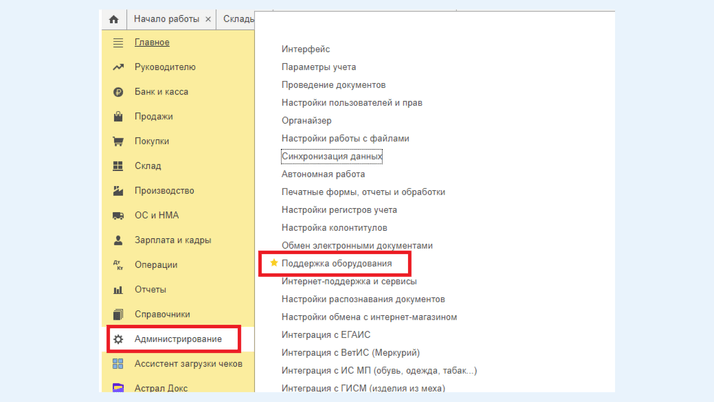
Task: Click the Главное hamburger menu icon
Action: point(118,42)
